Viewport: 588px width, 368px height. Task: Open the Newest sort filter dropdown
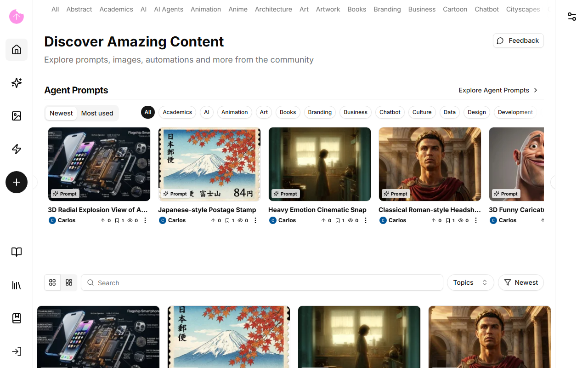click(521, 282)
